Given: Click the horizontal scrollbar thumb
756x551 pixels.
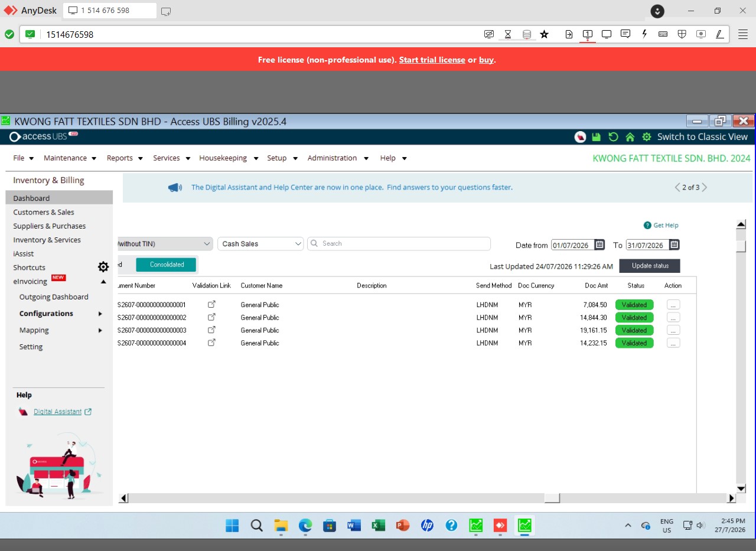Looking at the screenshot, I should click(552, 498).
